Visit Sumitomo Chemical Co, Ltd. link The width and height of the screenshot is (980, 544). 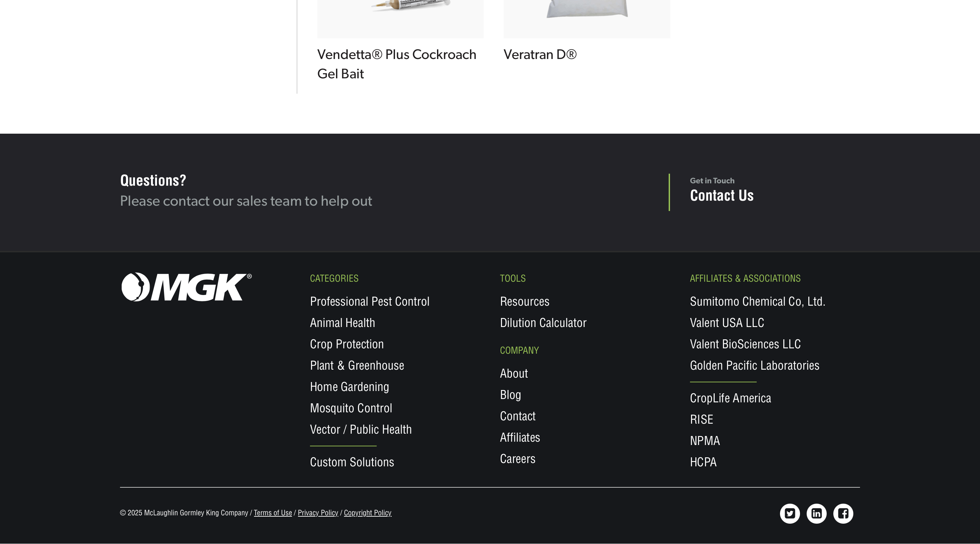(757, 302)
